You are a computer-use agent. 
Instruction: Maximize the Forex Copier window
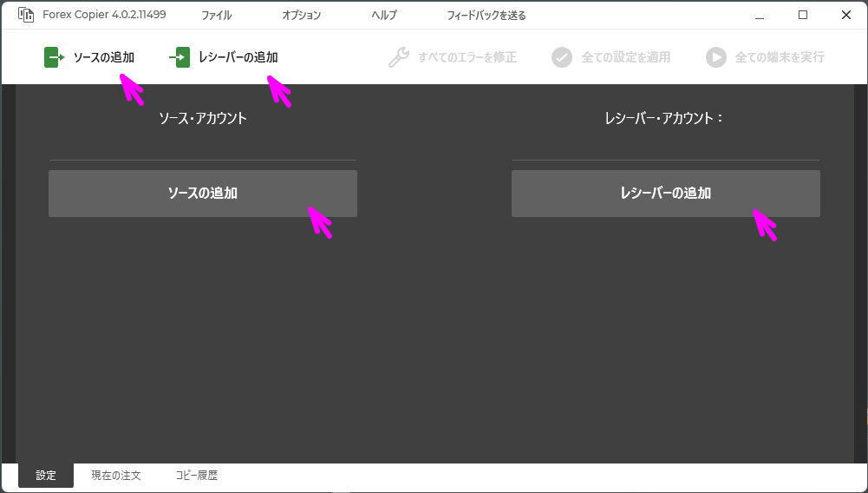(x=803, y=16)
